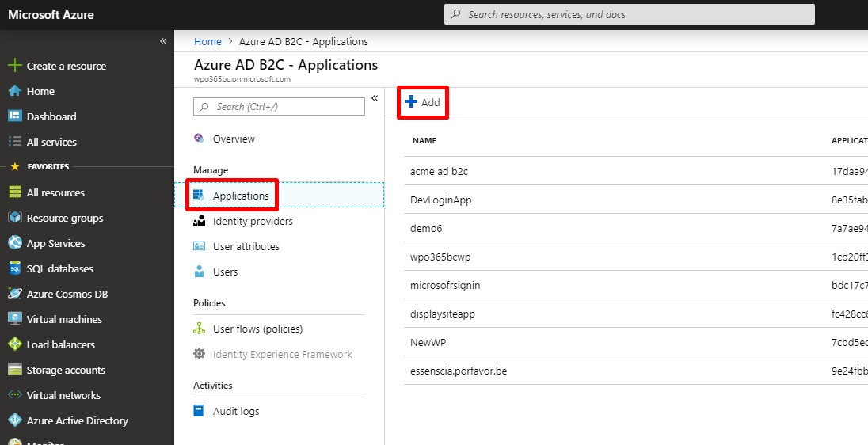This screenshot has height=445, width=868.
Task: Click the Load balancers diamond icon
Action: coord(14,344)
